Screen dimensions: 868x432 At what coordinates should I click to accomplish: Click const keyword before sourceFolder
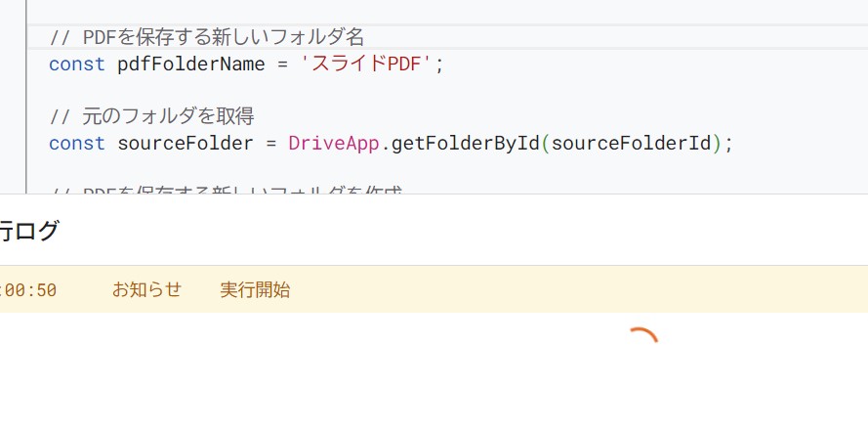(x=77, y=144)
